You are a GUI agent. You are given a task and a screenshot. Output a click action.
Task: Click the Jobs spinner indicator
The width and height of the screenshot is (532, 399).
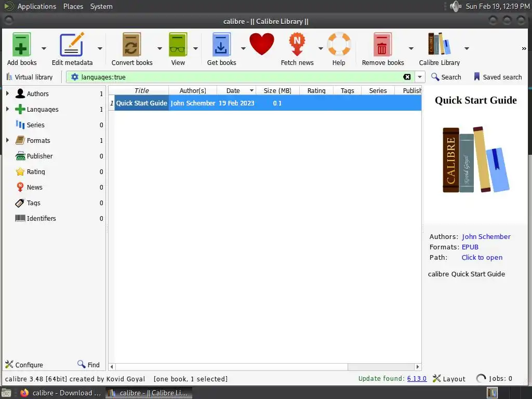pos(481,379)
